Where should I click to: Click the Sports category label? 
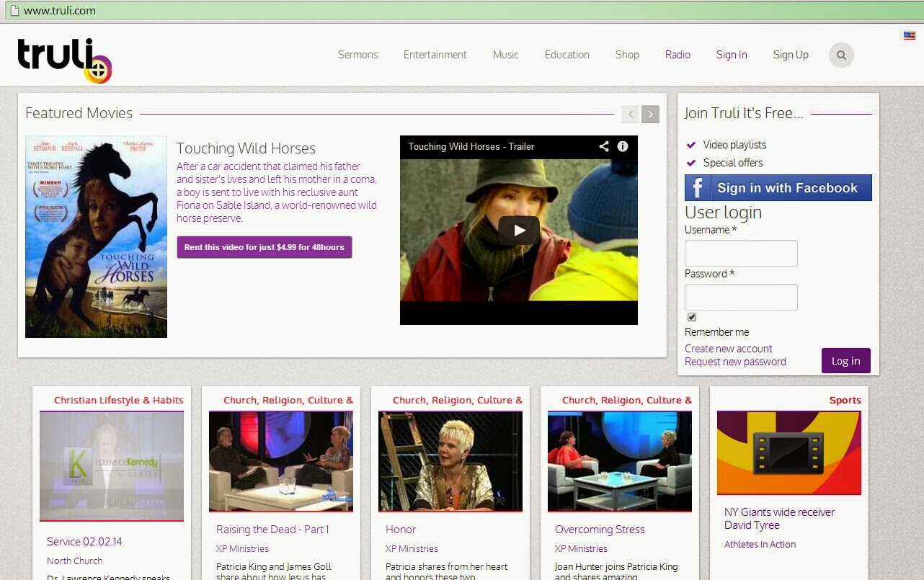[x=845, y=401]
